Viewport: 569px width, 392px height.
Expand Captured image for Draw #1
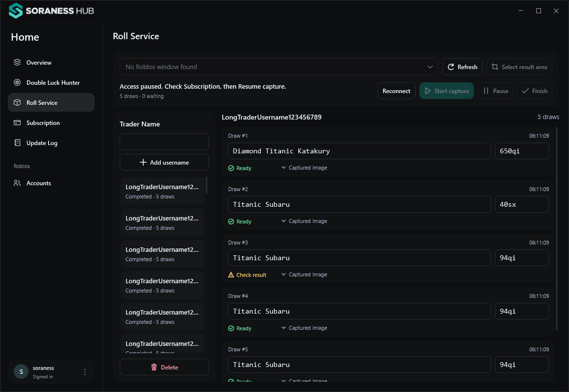[304, 168]
